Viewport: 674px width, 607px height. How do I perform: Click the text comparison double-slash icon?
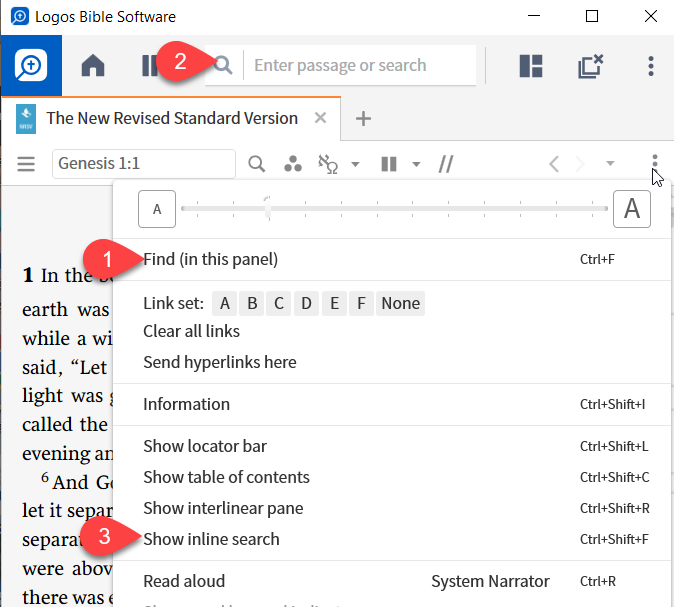(x=446, y=164)
